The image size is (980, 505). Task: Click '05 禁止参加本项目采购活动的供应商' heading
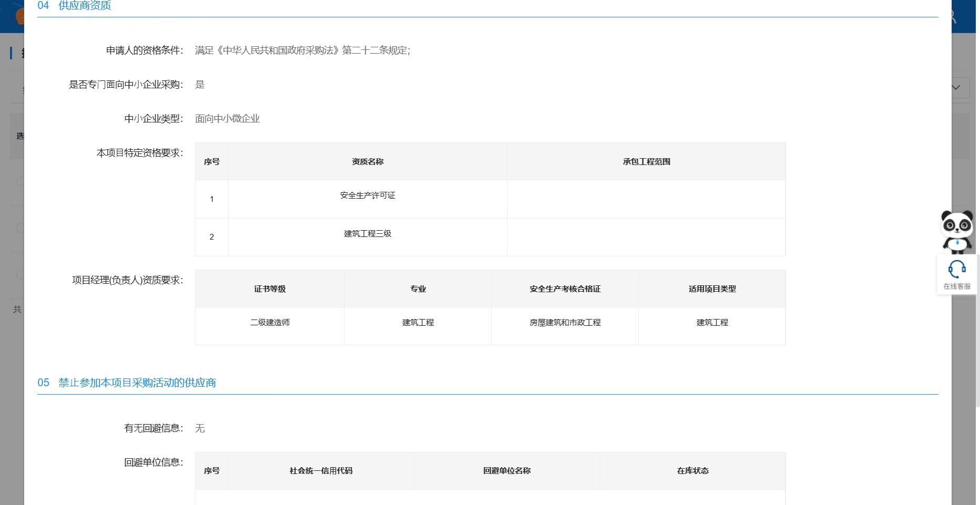[x=127, y=383]
